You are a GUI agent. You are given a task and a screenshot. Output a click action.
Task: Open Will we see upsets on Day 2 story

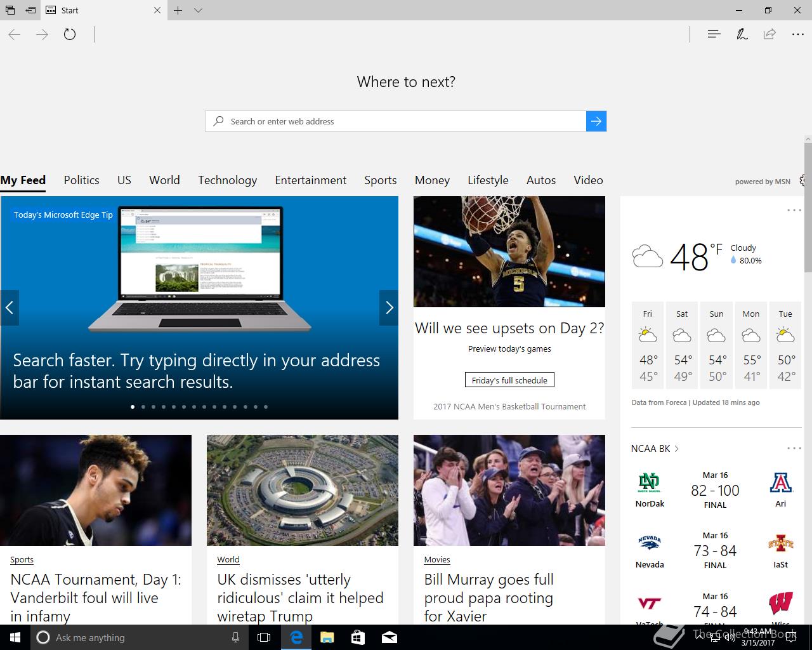pyautogui.click(x=509, y=328)
